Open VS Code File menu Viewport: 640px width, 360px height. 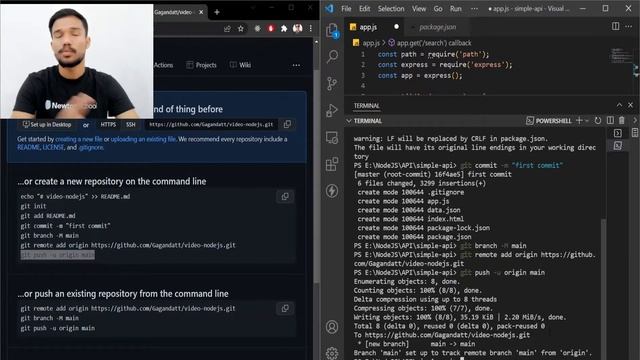click(x=346, y=9)
